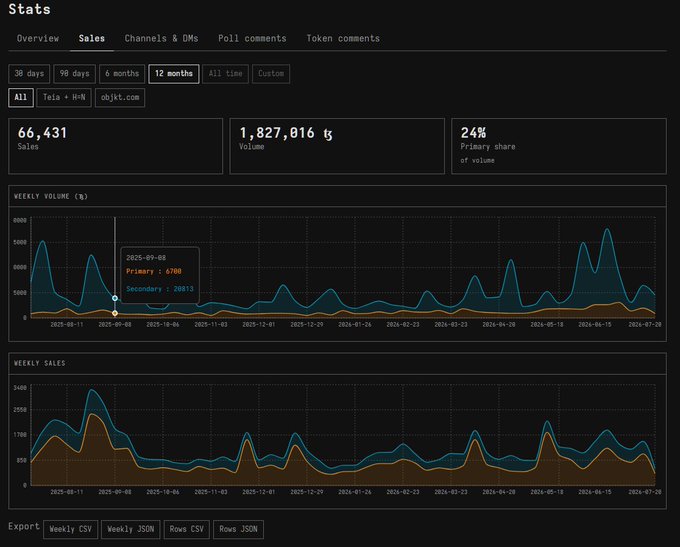
Task: Click the Export label
Action: (24, 527)
